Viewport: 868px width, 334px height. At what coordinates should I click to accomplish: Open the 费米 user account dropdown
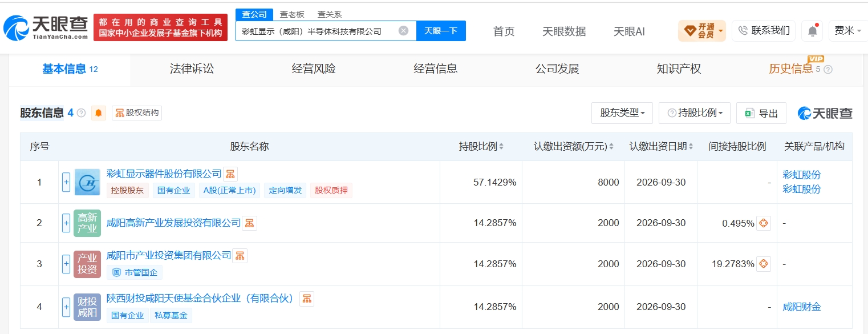click(x=848, y=31)
